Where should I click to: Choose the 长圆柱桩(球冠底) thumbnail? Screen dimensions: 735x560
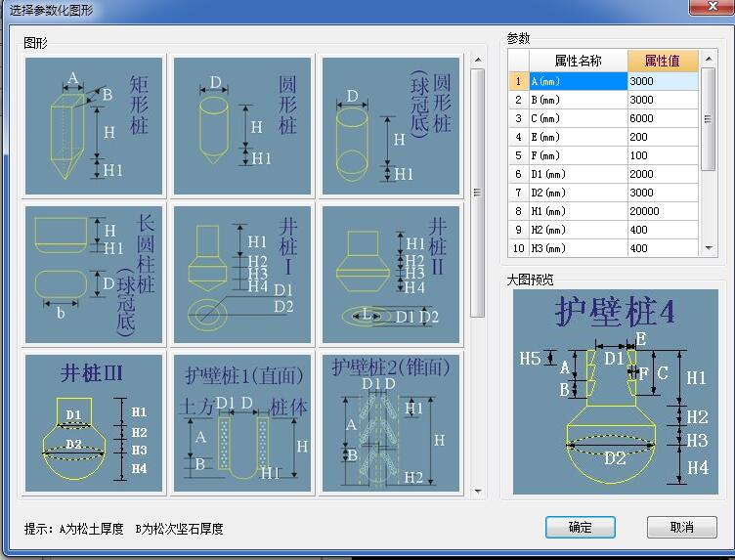(94, 275)
